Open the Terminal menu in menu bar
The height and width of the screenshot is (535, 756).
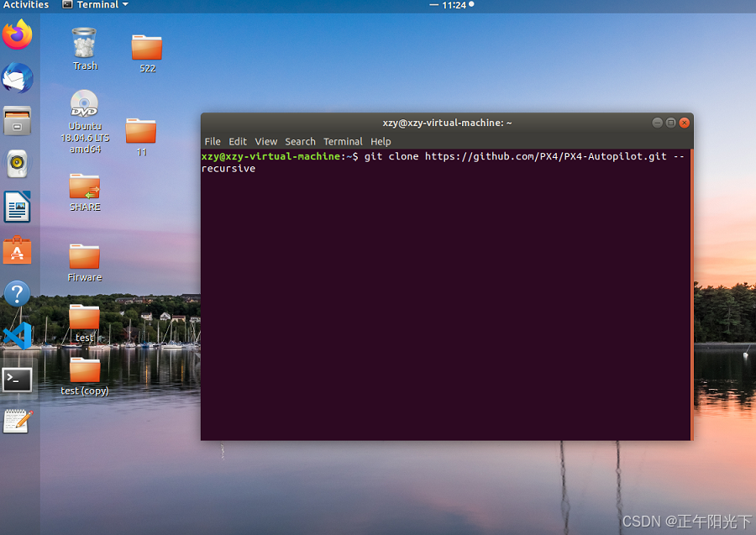pos(343,141)
